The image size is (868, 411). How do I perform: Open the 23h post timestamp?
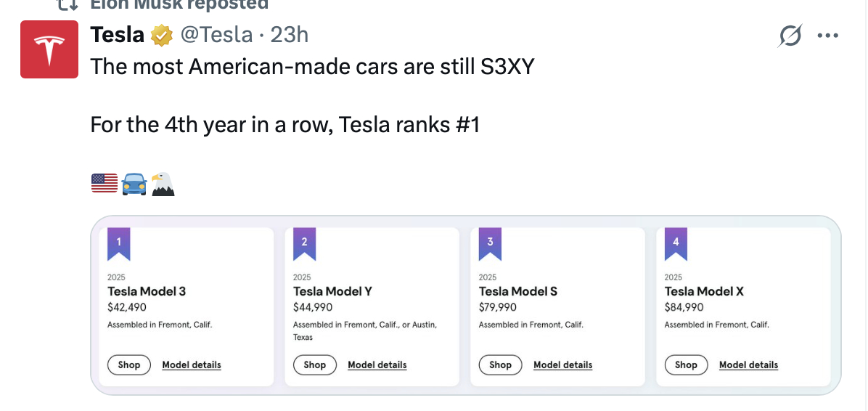pos(289,36)
